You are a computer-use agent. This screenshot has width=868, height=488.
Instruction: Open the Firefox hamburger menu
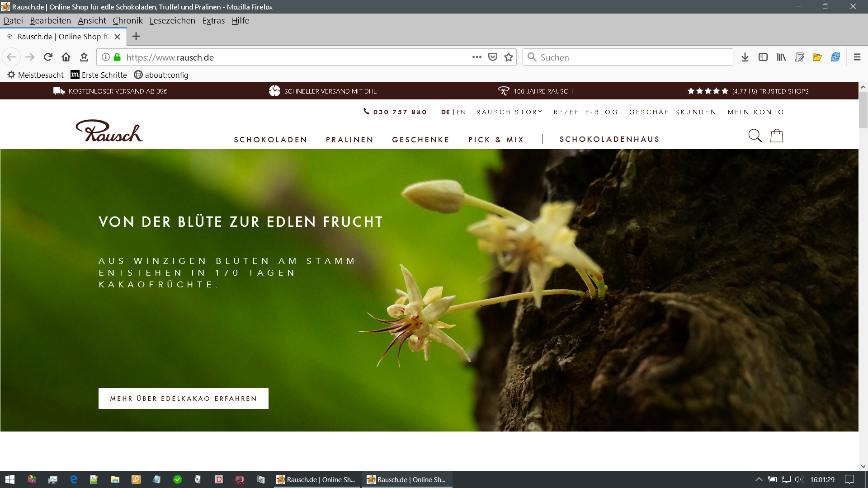857,57
